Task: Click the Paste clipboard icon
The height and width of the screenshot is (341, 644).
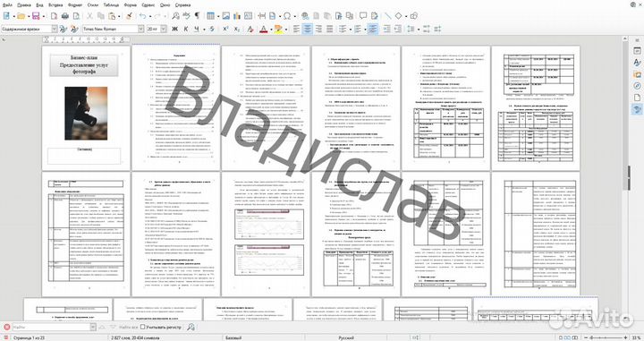Action: point(112,16)
